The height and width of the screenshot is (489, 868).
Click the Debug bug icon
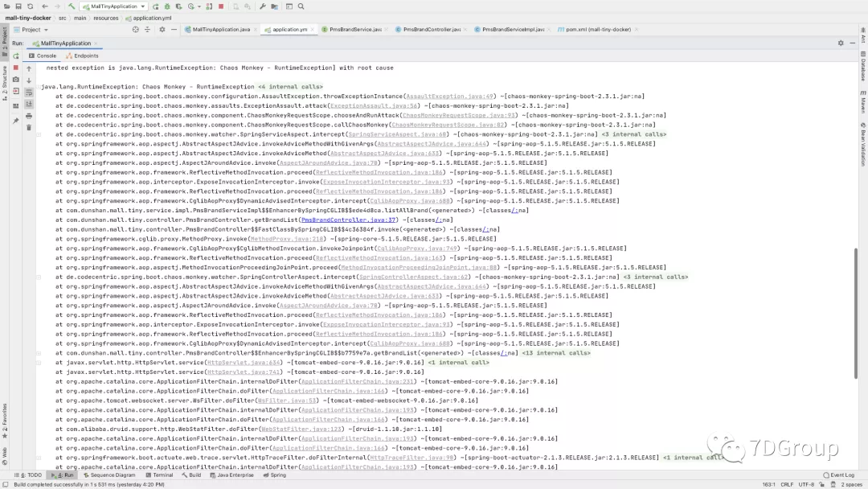click(x=167, y=6)
